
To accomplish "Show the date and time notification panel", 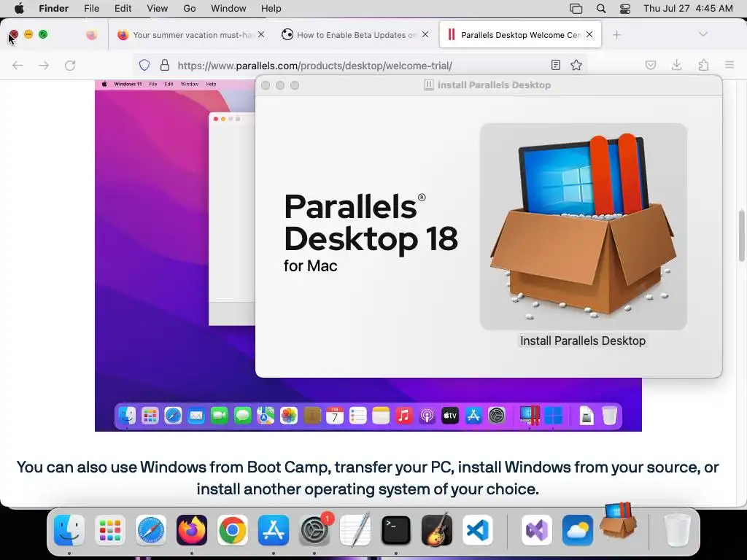I will 688,9.
